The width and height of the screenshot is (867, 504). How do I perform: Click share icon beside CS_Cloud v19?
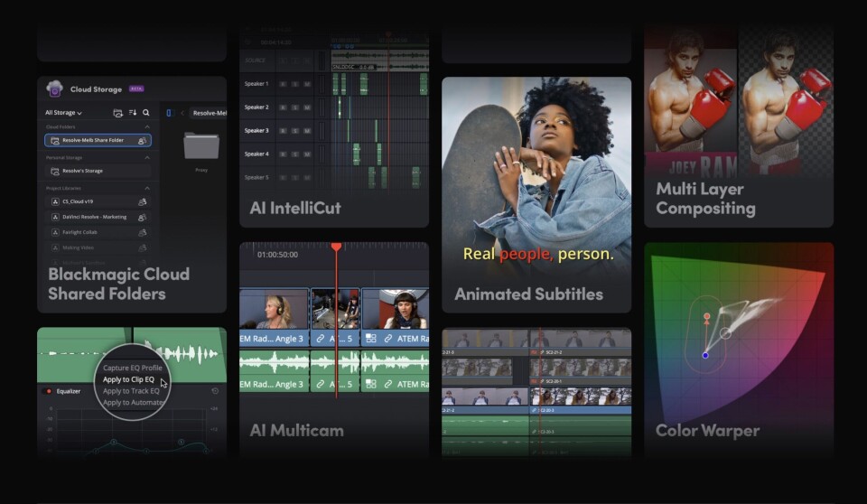142,201
